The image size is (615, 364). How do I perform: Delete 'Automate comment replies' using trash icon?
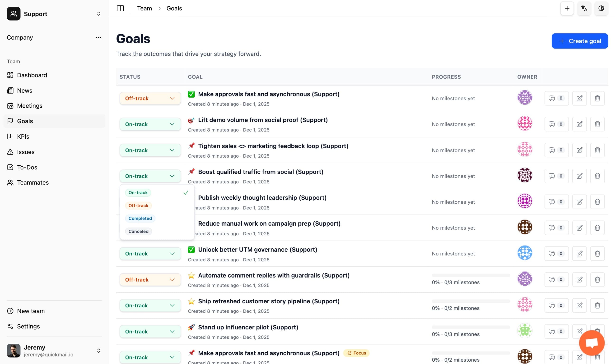coord(597,279)
